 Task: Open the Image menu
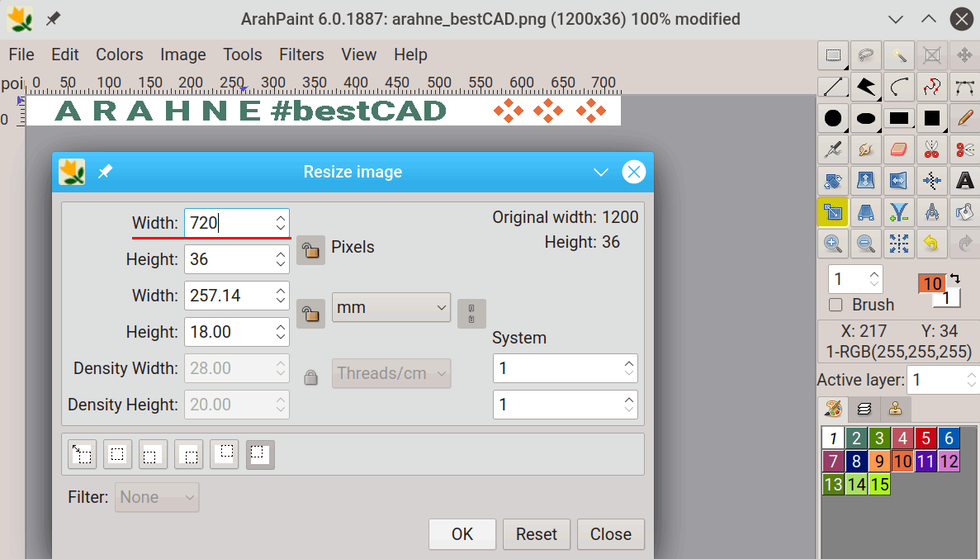tap(183, 54)
